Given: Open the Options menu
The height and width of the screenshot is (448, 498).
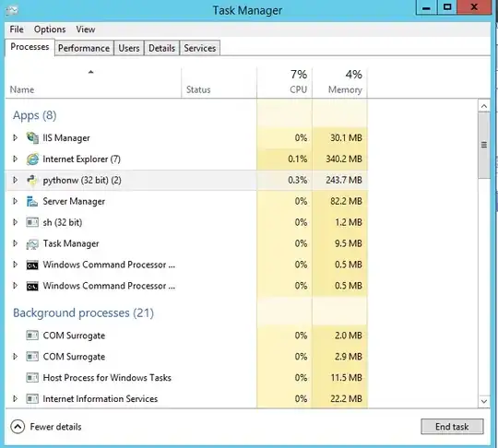Looking at the screenshot, I should pyautogui.click(x=50, y=29).
